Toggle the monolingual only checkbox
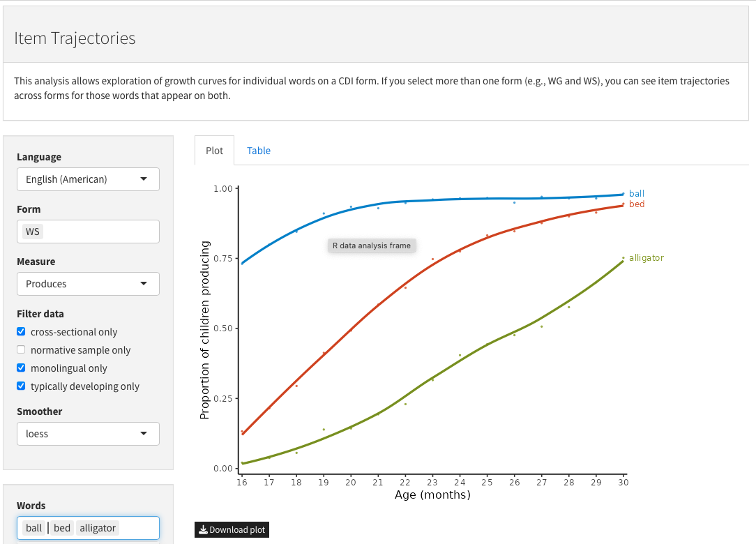Screen dimensions: 756x544 coord(21,368)
